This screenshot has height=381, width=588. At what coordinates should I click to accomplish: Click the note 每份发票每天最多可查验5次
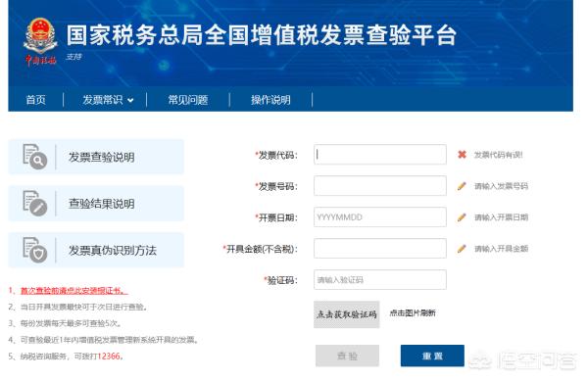[x=71, y=323]
